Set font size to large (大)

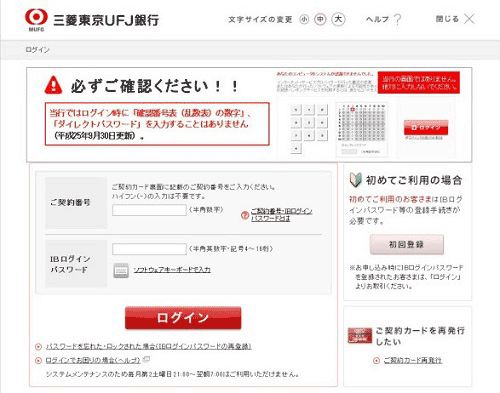click(338, 19)
